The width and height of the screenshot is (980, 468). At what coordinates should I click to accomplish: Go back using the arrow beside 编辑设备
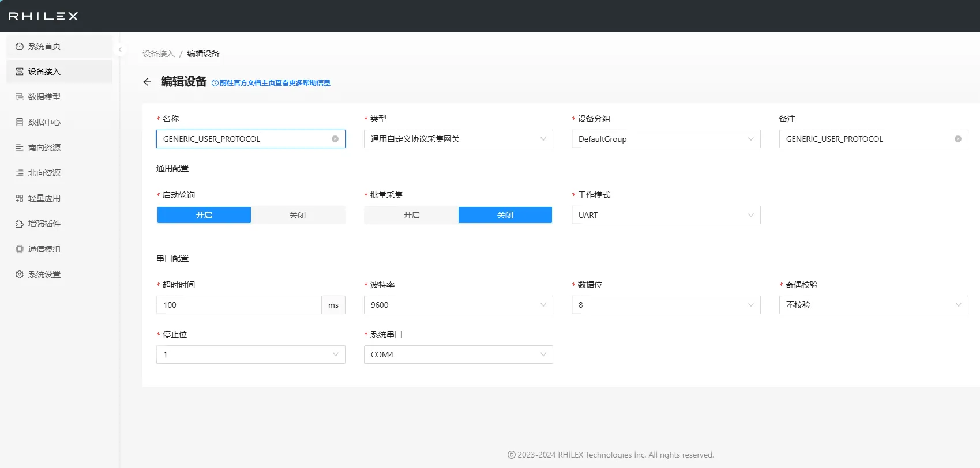(147, 82)
